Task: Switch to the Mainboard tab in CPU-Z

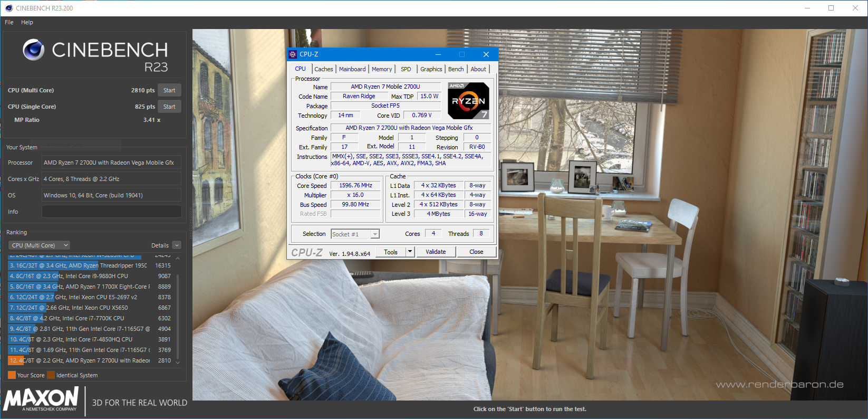Action: click(x=352, y=69)
